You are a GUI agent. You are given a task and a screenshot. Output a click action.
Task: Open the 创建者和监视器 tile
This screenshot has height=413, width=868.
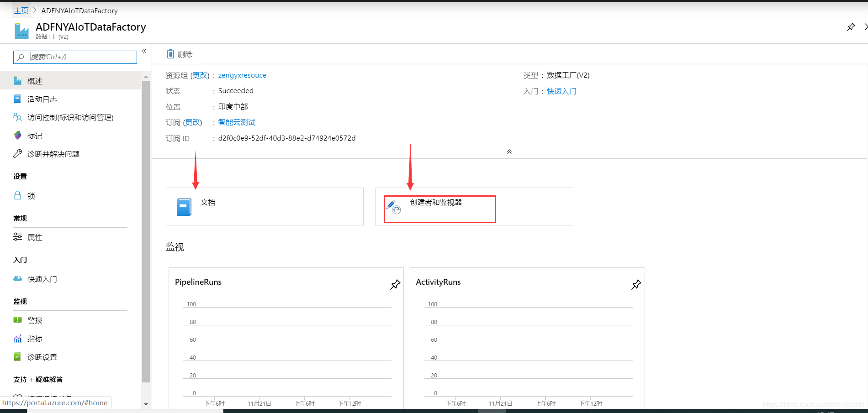(x=474, y=206)
